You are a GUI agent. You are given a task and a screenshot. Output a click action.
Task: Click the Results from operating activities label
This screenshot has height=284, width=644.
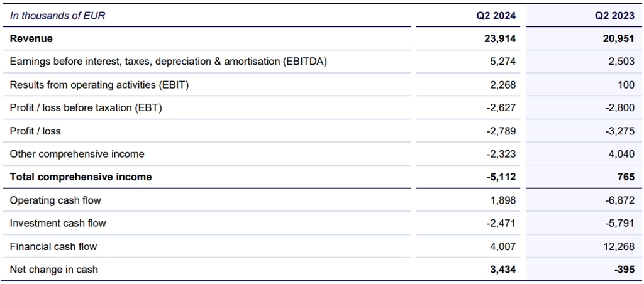[x=99, y=85]
